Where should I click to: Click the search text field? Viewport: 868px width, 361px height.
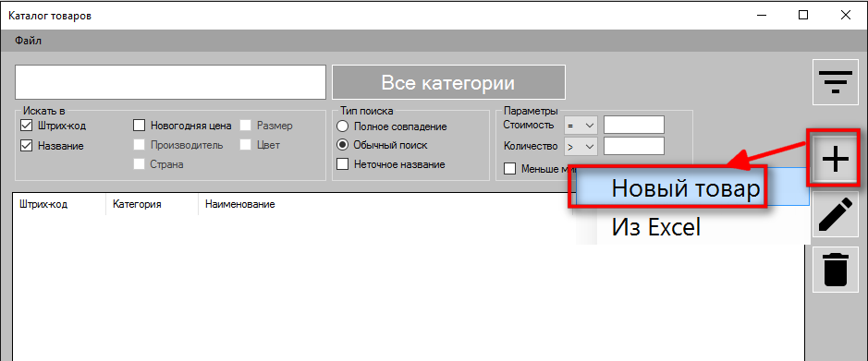tap(170, 82)
